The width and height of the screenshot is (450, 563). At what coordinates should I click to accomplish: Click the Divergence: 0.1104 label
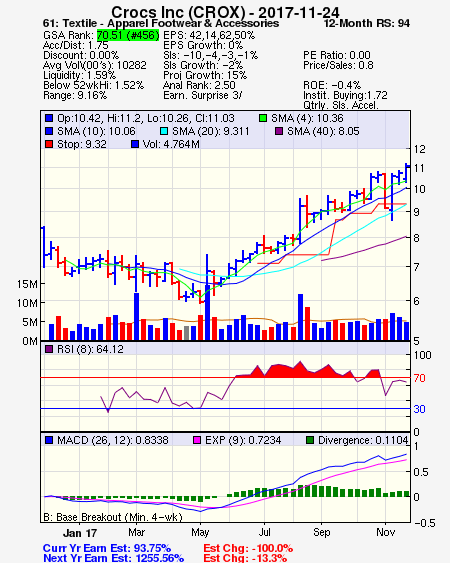click(x=363, y=440)
